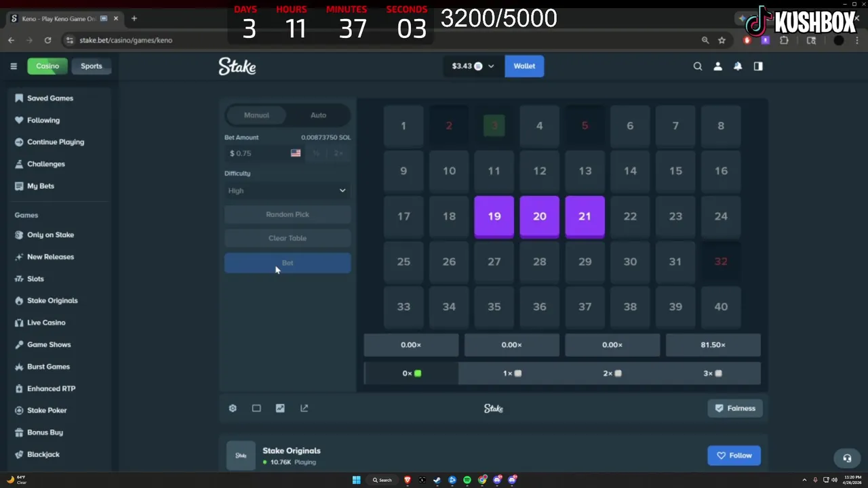Open the popout game arrow icon
This screenshot has width=868, height=488.
click(304, 408)
